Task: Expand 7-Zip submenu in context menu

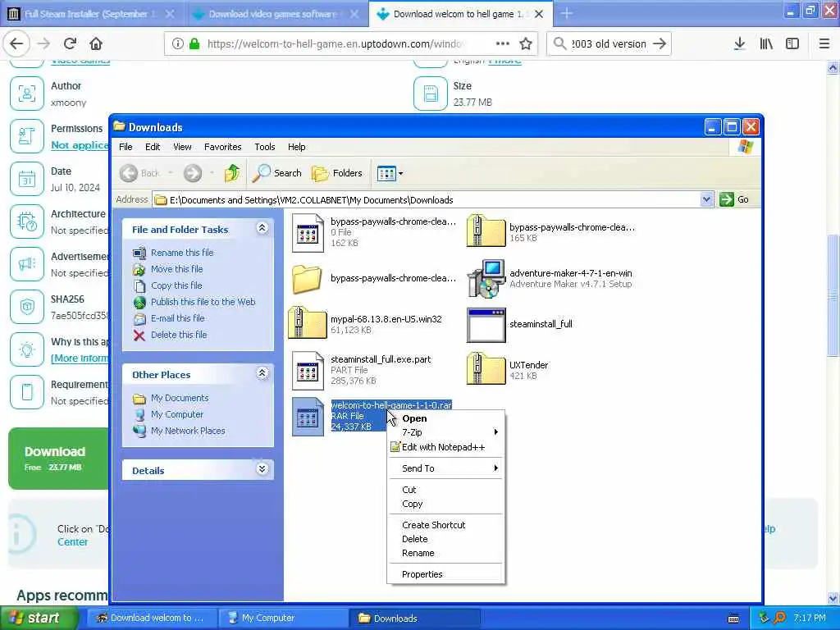Action: coord(445,432)
